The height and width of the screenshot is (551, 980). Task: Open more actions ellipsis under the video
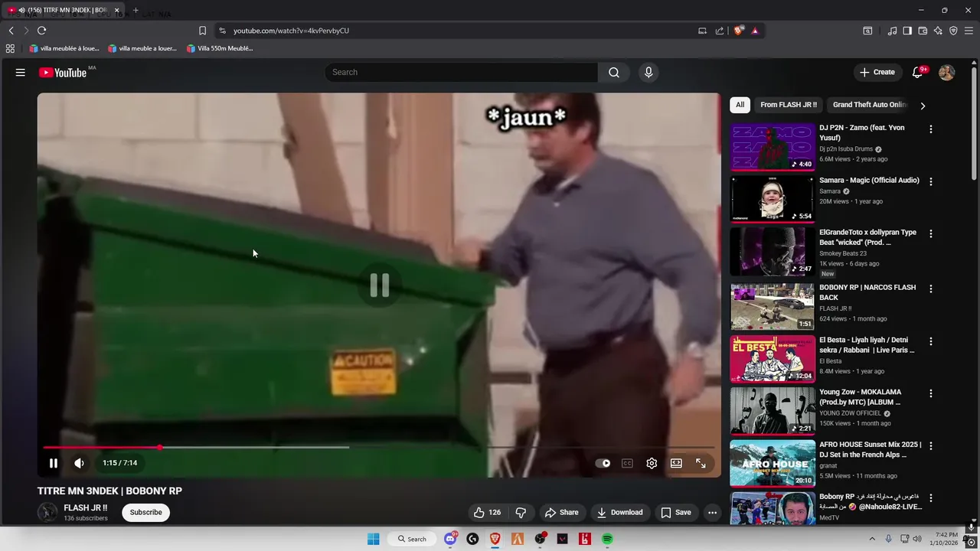point(712,512)
